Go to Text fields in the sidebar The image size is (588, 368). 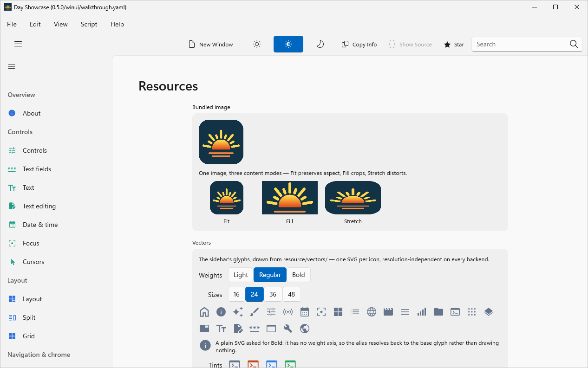[x=56, y=169]
